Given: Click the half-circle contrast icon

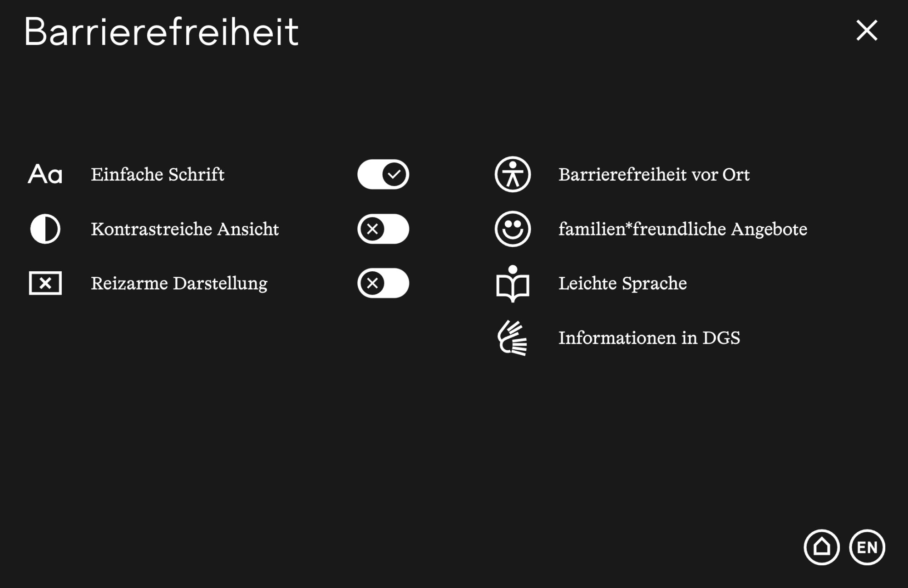Looking at the screenshot, I should click(x=45, y=229).
